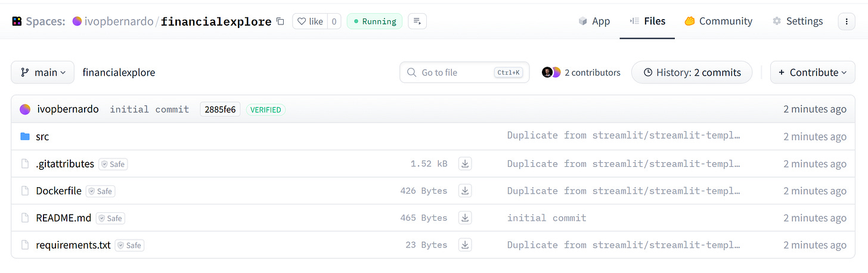The width and height of the screenshot is (868, 273).
Task: Click the Hugging Face Spaces logo icon
Action: pos(17,21)
